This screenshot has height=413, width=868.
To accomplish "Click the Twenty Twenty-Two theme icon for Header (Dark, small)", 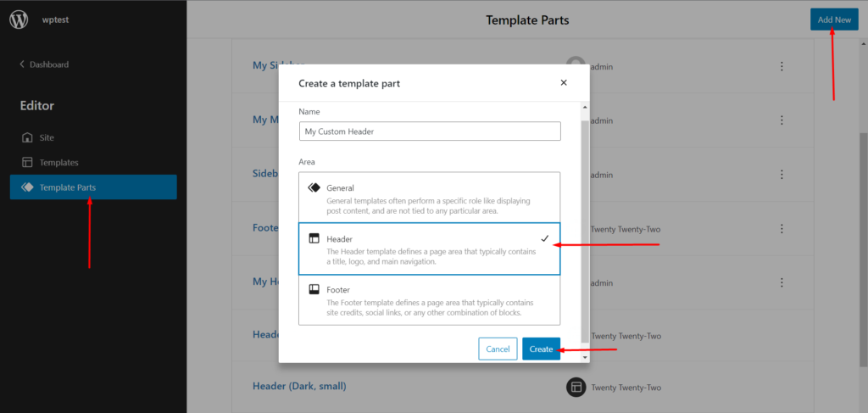I will (576, 387).
